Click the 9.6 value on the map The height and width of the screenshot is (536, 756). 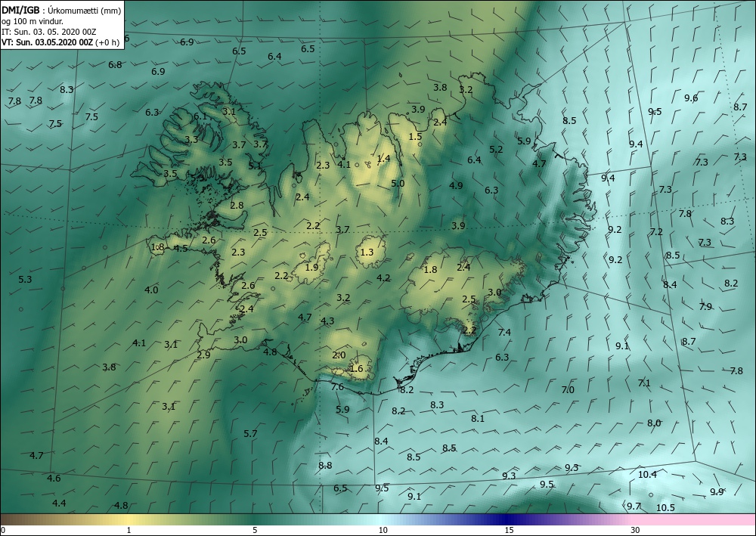691,98
